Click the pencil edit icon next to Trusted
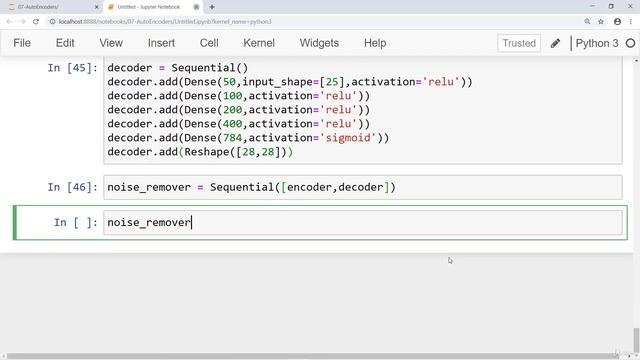Image resolution: width=640 pixels, height=360 pixels. 555,43
